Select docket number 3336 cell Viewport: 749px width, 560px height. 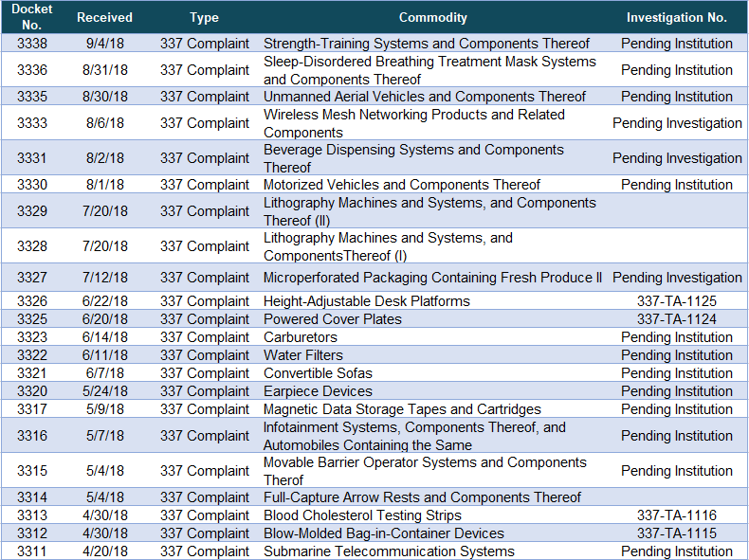32,70
